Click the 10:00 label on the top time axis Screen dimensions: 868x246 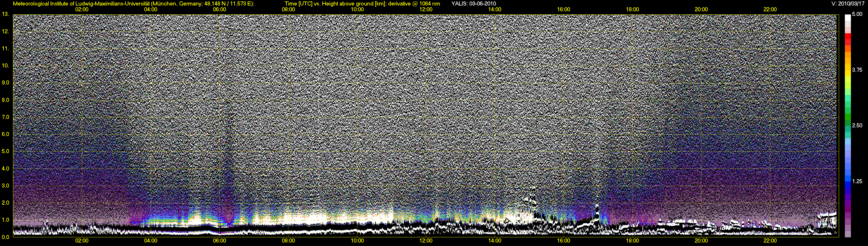pos(357,9)
